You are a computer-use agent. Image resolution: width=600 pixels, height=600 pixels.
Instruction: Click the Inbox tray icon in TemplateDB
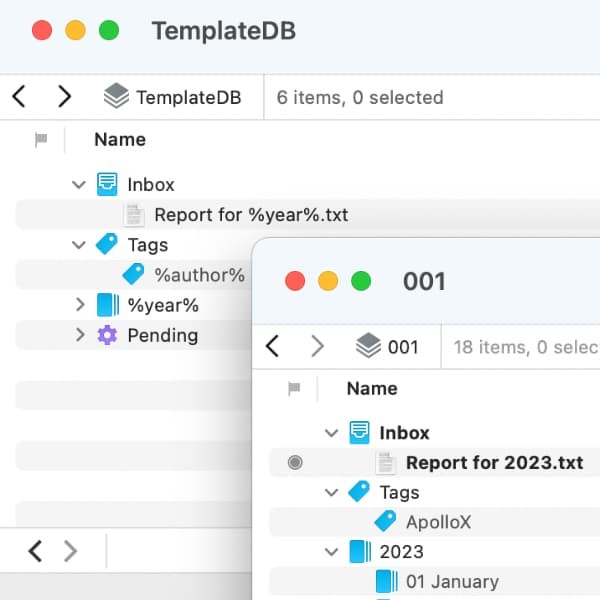(107, 184)
